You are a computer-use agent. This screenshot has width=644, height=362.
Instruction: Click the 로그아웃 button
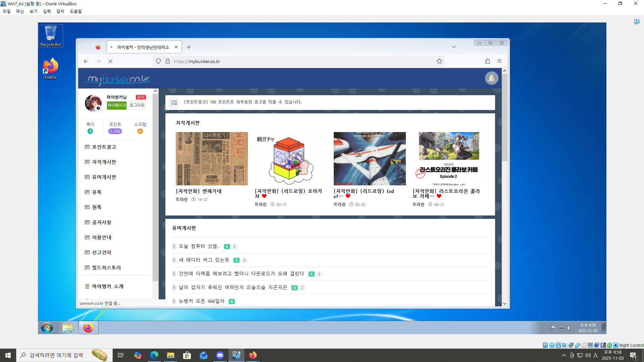[137, 105]
